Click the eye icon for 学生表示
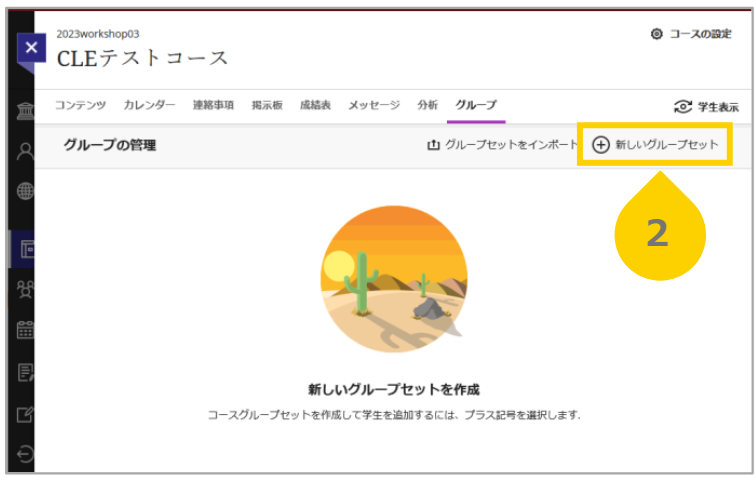Image resolution: width=756 pixels, height=478 pixels. (x=683, y=107)
